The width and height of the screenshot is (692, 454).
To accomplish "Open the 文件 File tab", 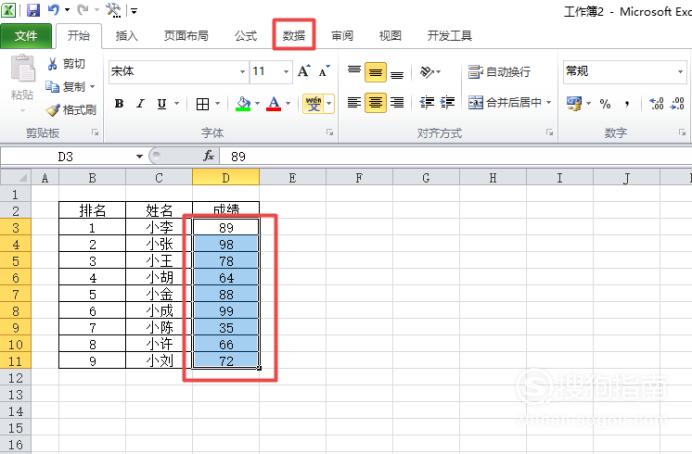I will pos(26,36).
